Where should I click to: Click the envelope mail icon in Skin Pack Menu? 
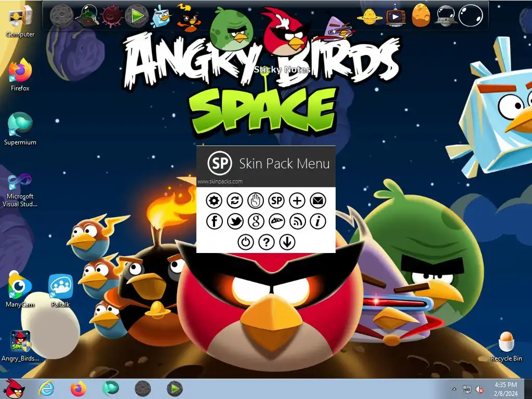tap(318, 201)
